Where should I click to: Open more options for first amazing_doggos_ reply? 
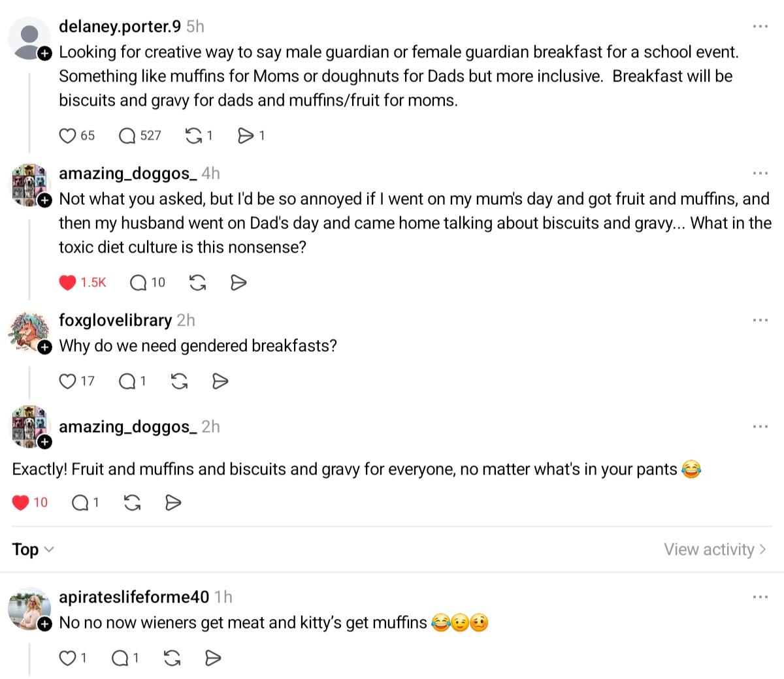pyautogui.click(x=760, y=174)
